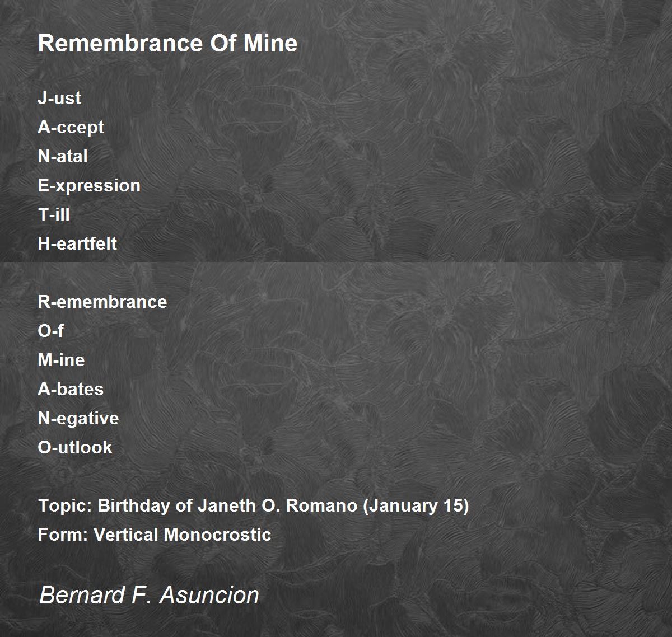Click the Form: Vertical Monocrostic line

pyautogui.click(x=155, y=535)
